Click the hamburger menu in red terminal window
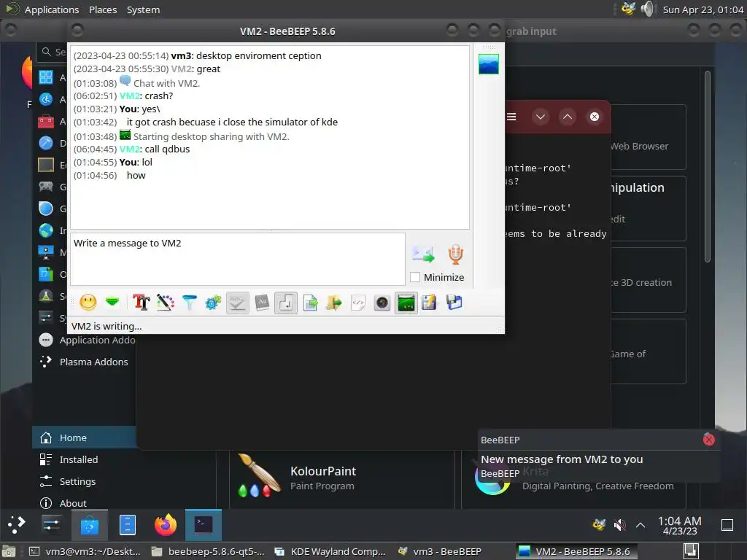Image resolution: width=747 pixels, height=560 pixels. (x=511, y=117)
